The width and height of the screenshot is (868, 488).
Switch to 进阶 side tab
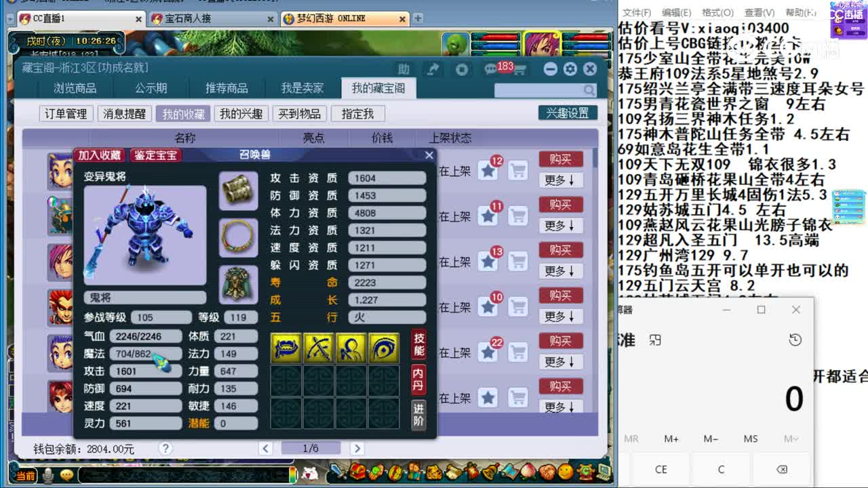click(419, 414)
